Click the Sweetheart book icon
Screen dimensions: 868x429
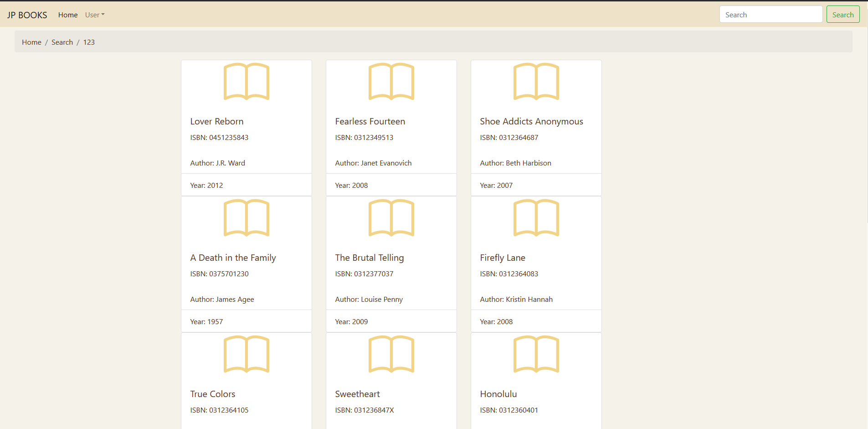point(391,354)
